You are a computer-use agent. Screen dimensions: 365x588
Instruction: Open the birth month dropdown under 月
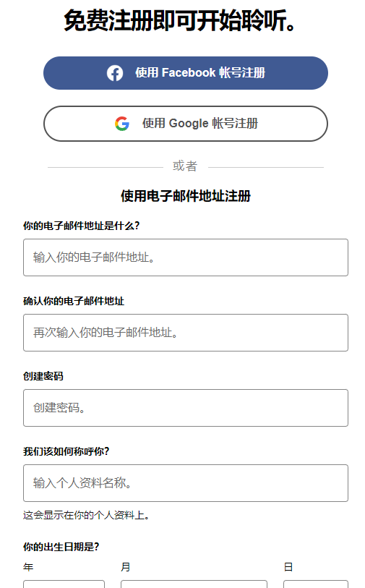point(194,584)
